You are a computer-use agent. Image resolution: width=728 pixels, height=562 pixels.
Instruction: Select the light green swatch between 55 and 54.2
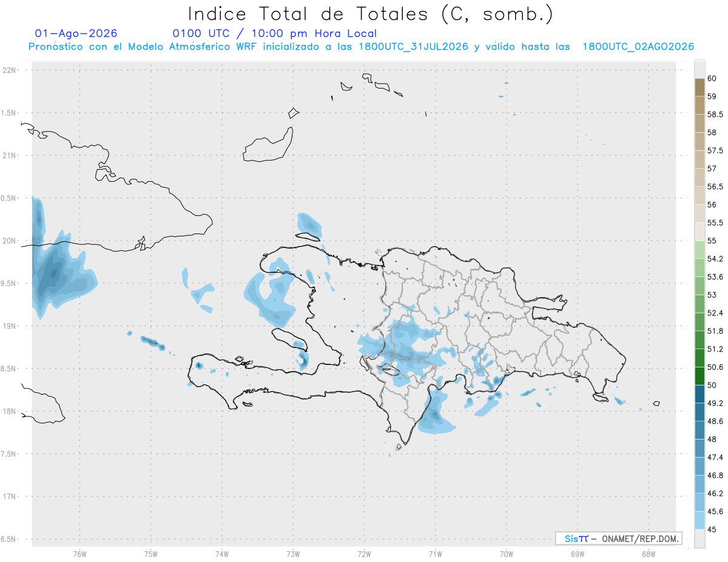click(x=699, y=250)
